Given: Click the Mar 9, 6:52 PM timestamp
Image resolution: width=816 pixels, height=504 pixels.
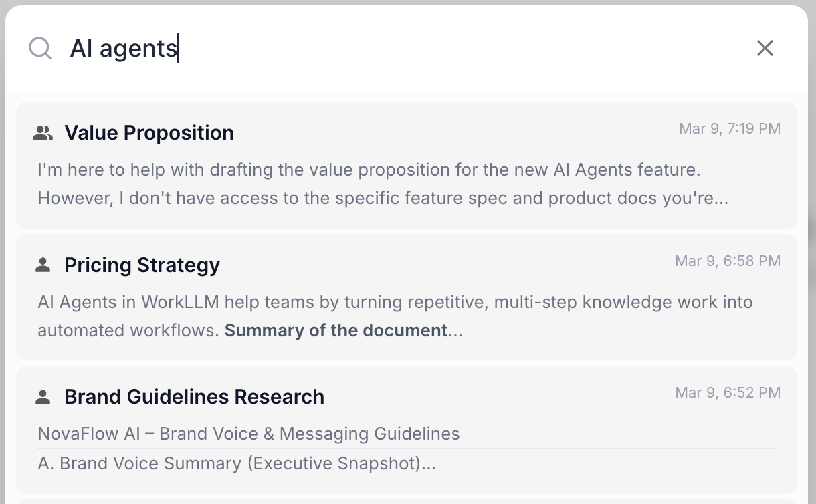Looking at the screenshot, I should (728, 392).
